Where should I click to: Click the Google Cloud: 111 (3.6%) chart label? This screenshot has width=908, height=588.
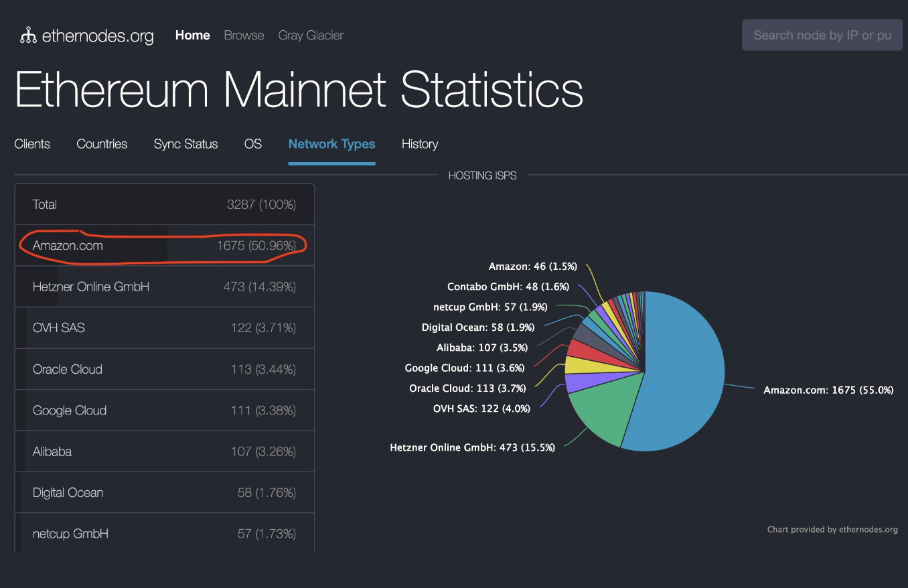click(465, 368)
